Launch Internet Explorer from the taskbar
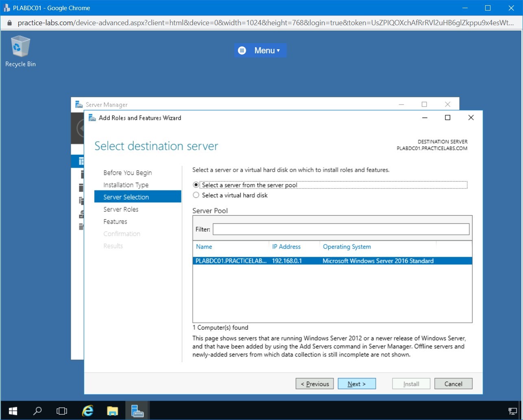Image resolution: width=523 pixels, height=420 pixels. [87, 411]
